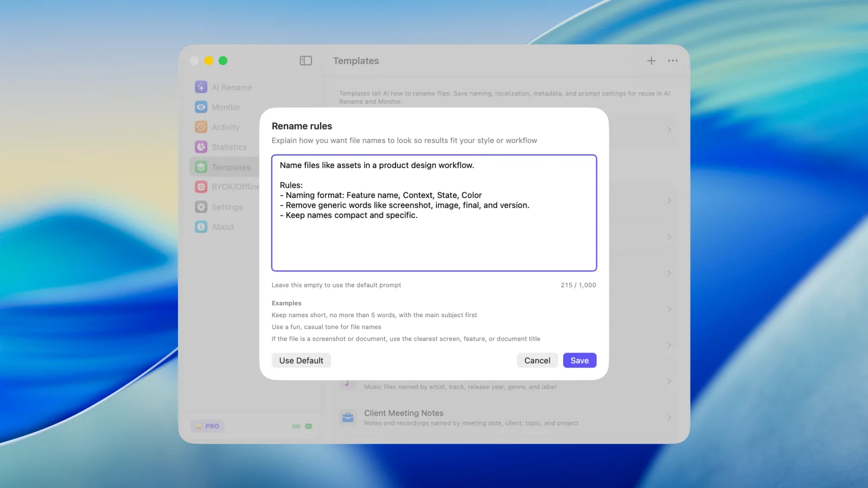Open AI Rename menu item
This screenshot has width=868, height=488.
coord(232,87)
